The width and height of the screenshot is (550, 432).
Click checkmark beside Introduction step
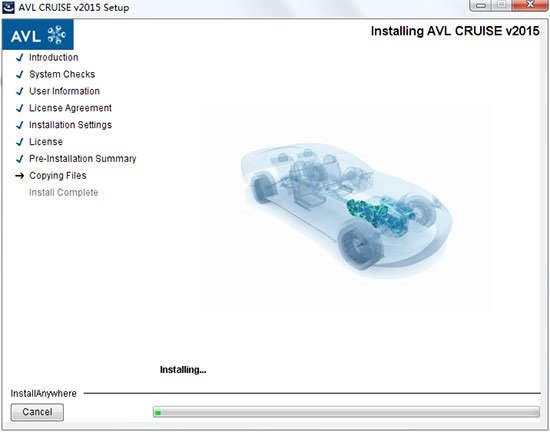point(20,58)
